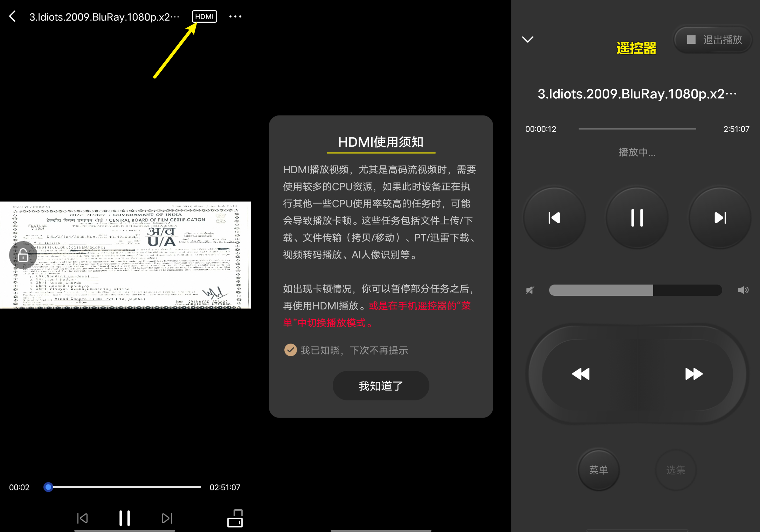Open the 选集 episode selector
760x532 pixels.
(676, 470)
